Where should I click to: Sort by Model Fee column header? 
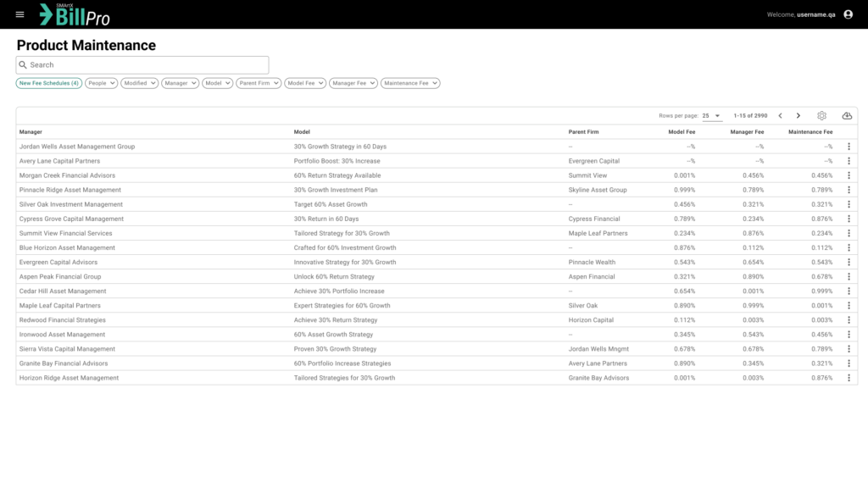coord(682,132)
